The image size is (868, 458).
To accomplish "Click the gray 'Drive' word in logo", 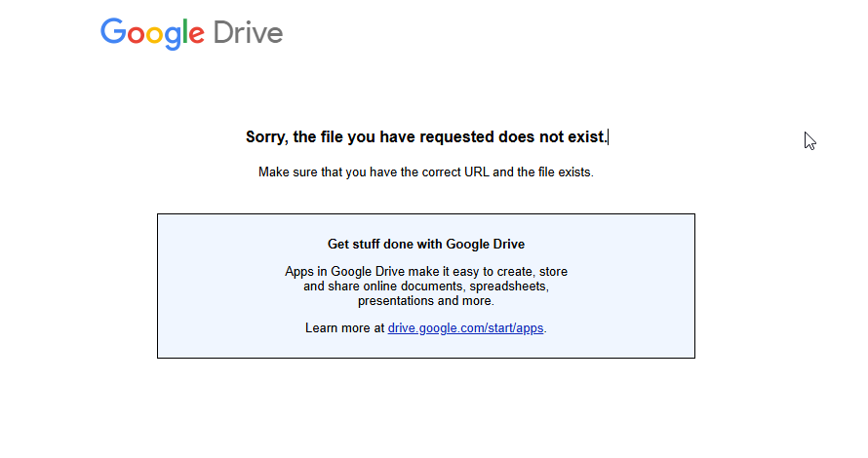I will [248, 33].
